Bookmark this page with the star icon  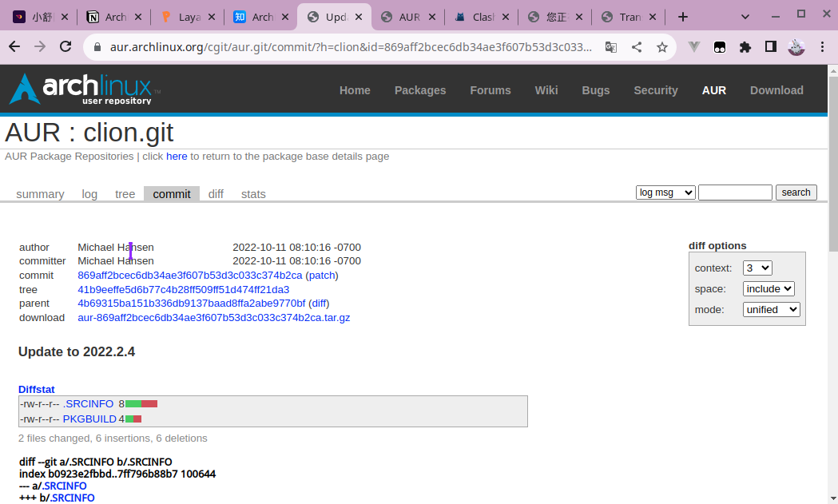(x=661, y=47)
